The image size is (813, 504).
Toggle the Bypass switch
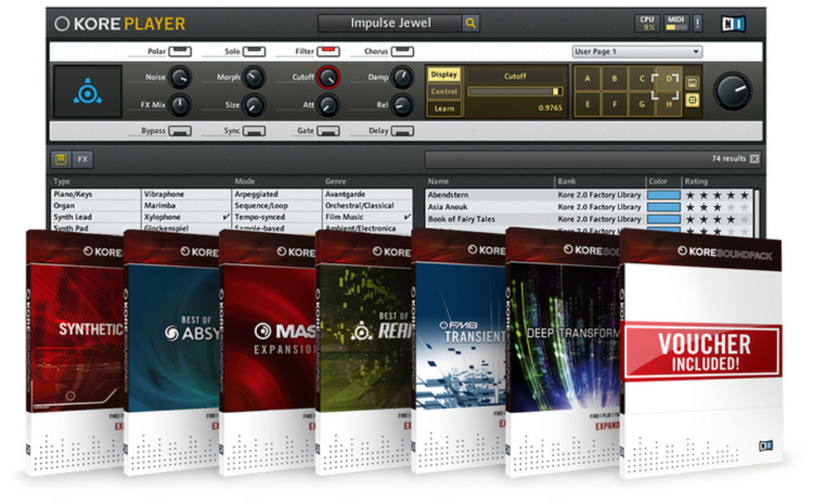coord(180,131)
